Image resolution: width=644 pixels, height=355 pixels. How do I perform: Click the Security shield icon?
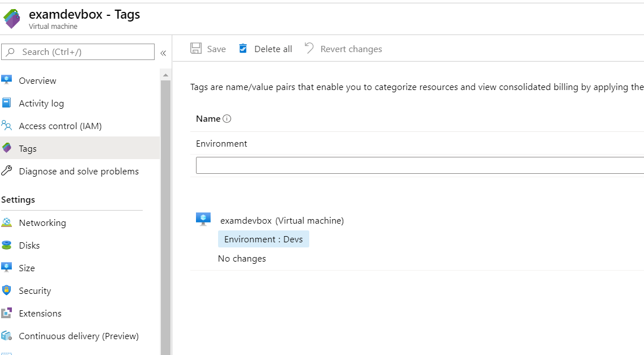[x=7, y=290]
